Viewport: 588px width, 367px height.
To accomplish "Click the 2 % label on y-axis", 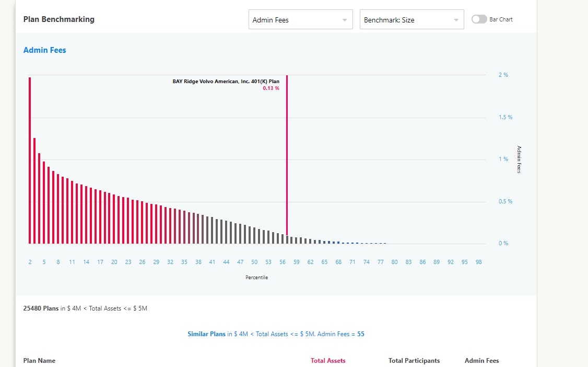I will point(503,75).
